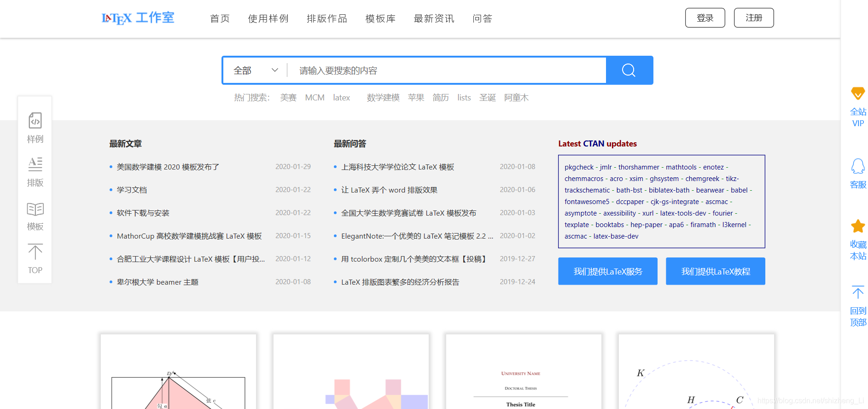Open question ElegantNote 笔记模板 2.2
Screen dimensions: 868x409
point(417,236)
